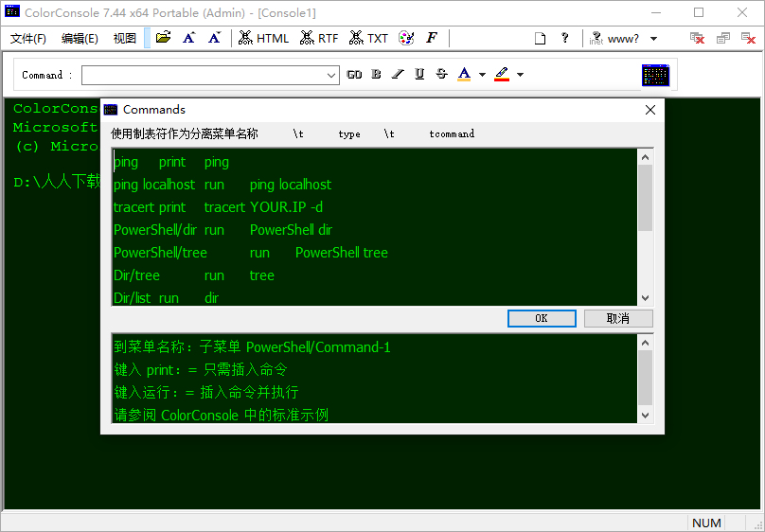Apply the highlight color pen

click(x=502, y=74)
